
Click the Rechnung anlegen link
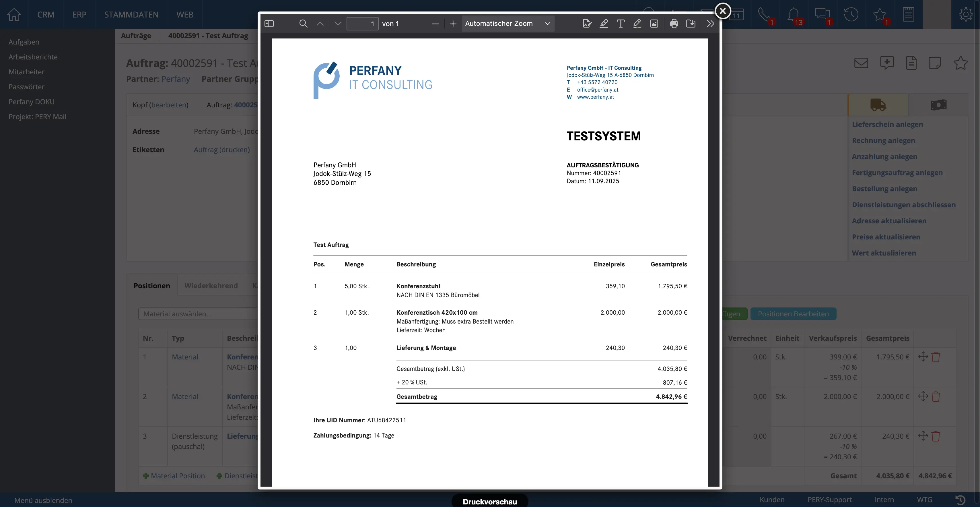coord(883,140)
